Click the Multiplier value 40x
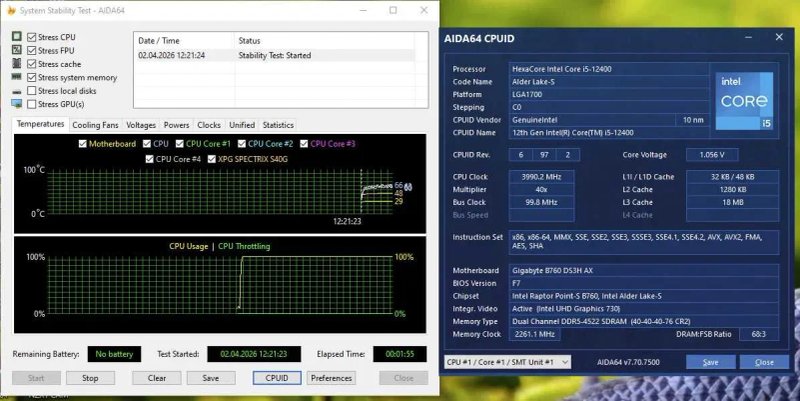This screenshot has height=401, width=800. click(541, 189)
